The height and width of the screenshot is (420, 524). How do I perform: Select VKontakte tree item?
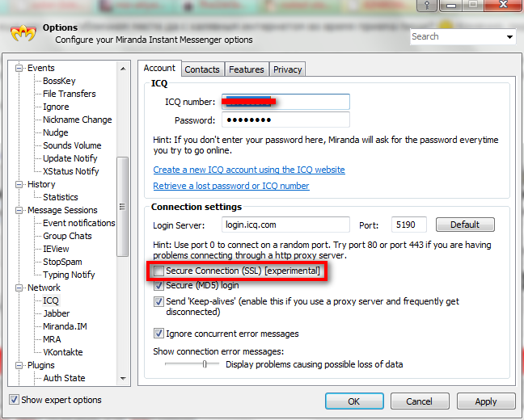coord(62,352)
